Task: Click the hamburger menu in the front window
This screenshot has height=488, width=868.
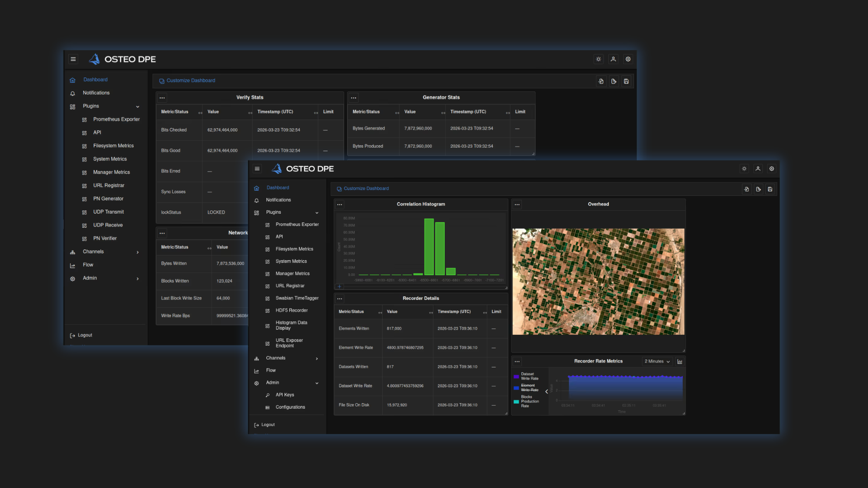Action: (x=257, y=169)
